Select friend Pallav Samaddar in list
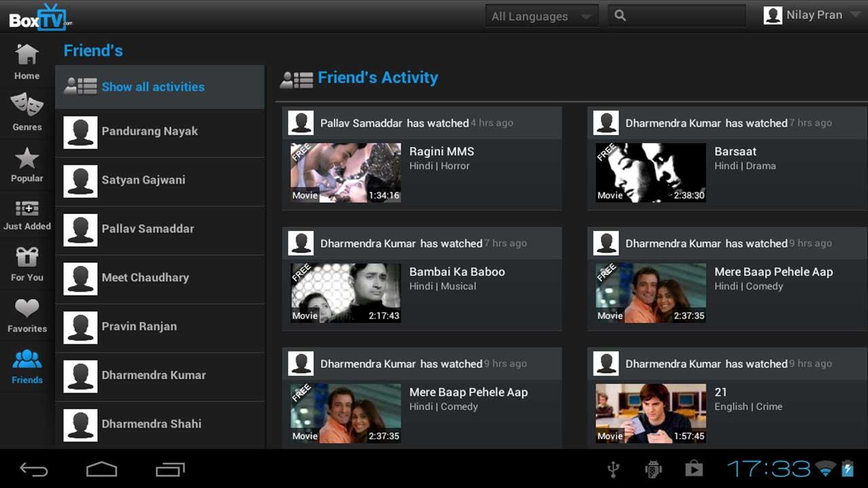Viewport: 868px width, 488px height. (160, 230)
